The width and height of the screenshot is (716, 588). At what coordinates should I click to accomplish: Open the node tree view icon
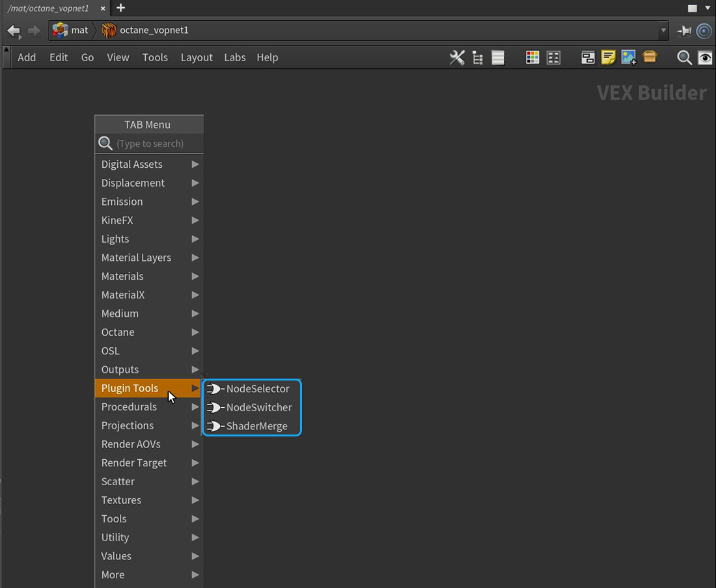click(x=478, y=58)
